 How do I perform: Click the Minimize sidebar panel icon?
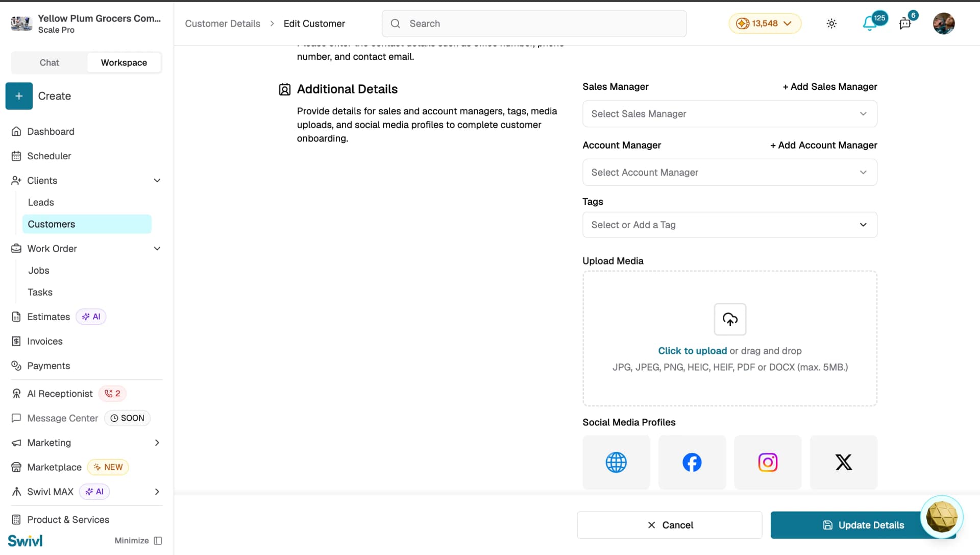coord(158,541)
